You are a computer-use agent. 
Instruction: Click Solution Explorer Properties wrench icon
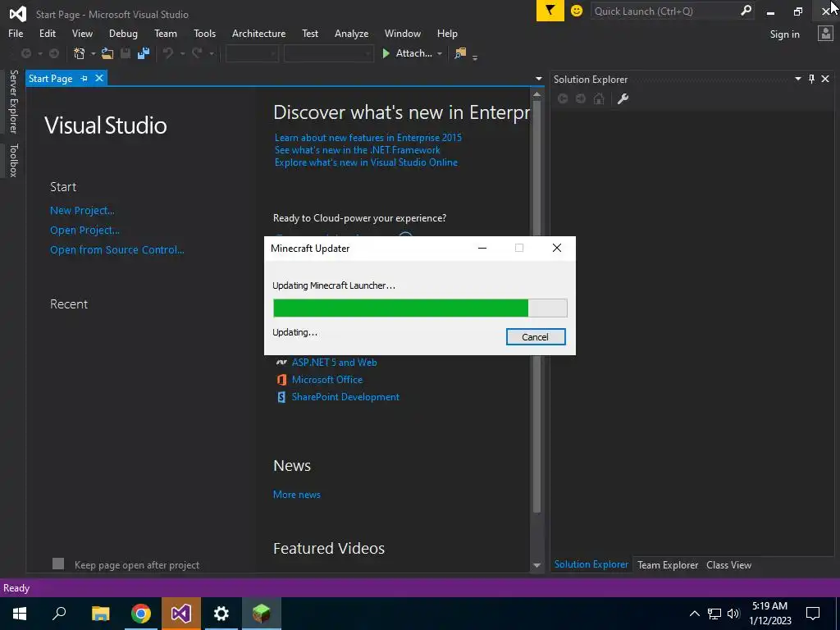623,98
